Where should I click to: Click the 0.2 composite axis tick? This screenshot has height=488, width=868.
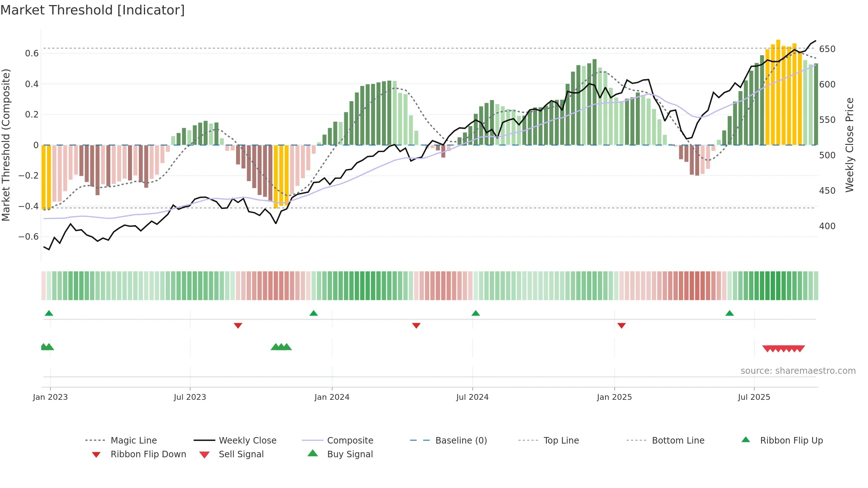coord(32,115)
